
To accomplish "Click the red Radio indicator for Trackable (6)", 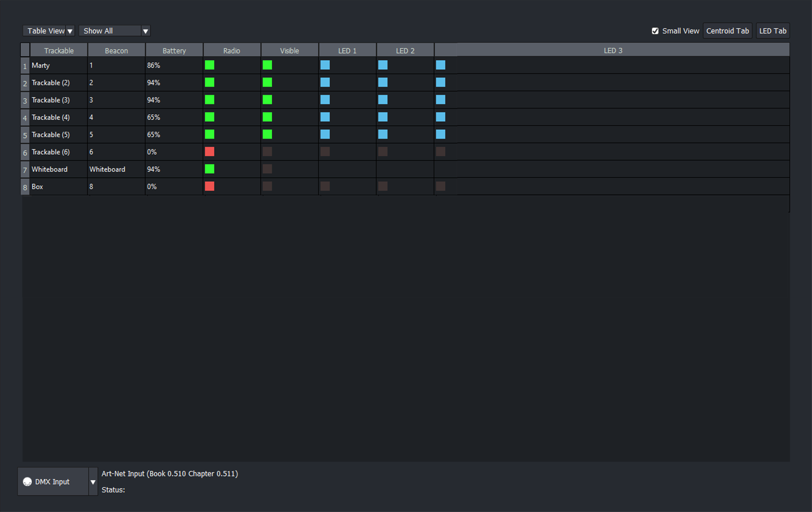I will (x=209, y=151).
